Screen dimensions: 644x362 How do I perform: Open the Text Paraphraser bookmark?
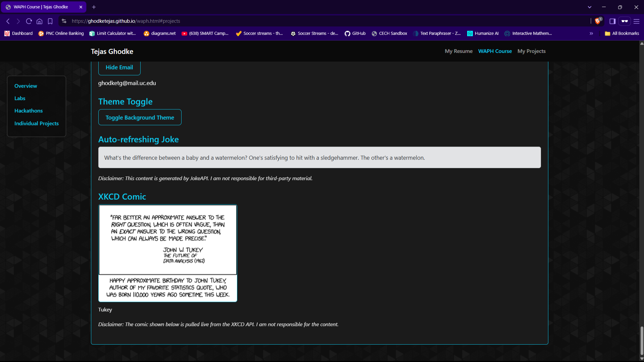pyautogui.click(x=437, y=34)
